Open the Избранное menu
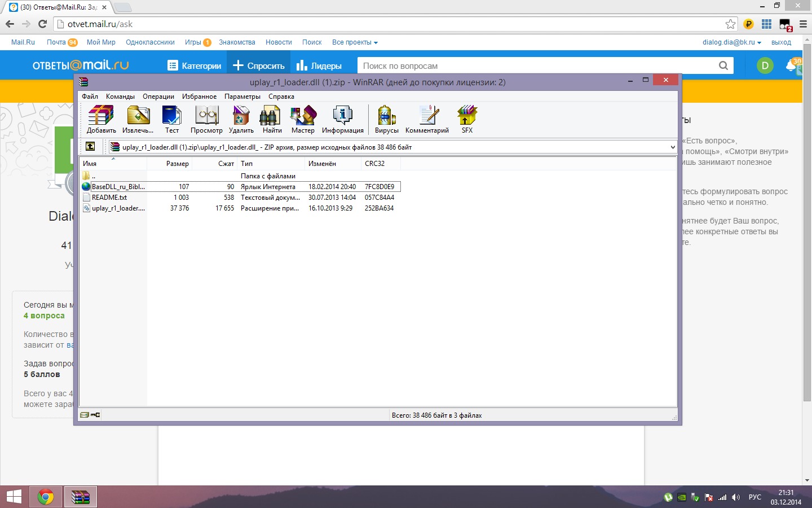The image size is (812, 508). pos(199,97)
